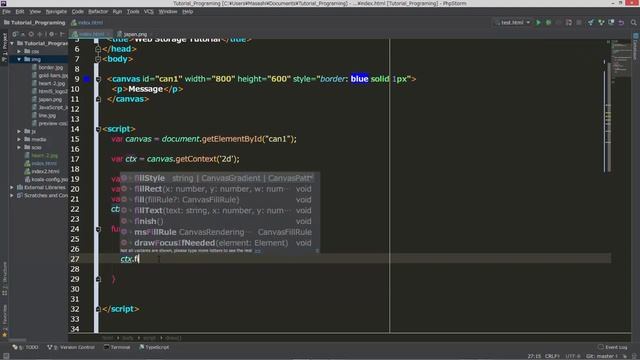This screenshot has width=640, height=360.
Task: Open the TODO tool window button
Action: click(25, 347)
